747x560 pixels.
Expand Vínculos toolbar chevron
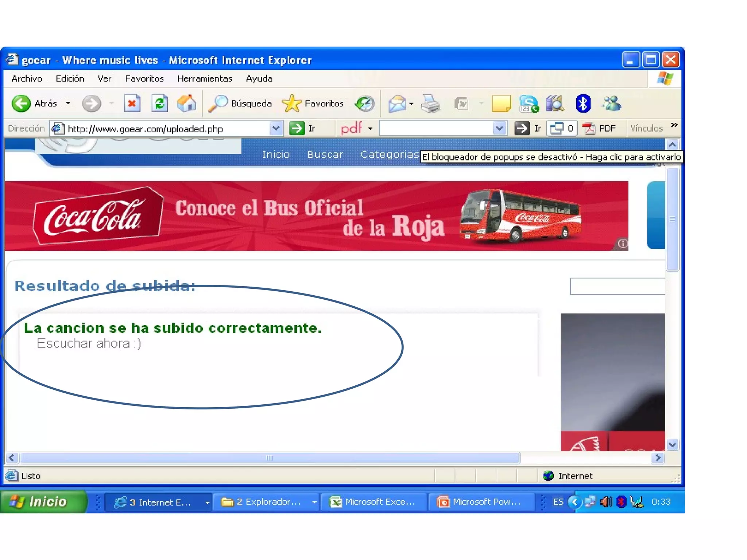coord(674,125)
